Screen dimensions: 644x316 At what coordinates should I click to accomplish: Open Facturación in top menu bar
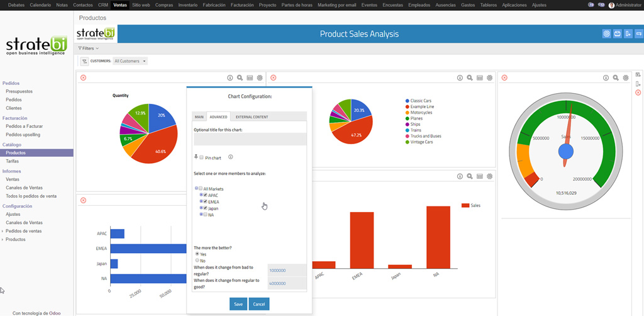pyautogui.click(x=242, y=5)
